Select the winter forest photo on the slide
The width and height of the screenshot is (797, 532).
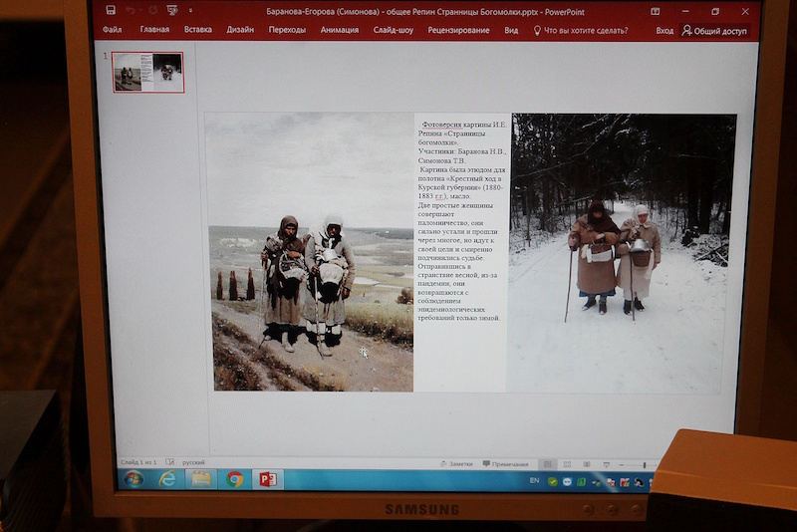pos(621,253)
